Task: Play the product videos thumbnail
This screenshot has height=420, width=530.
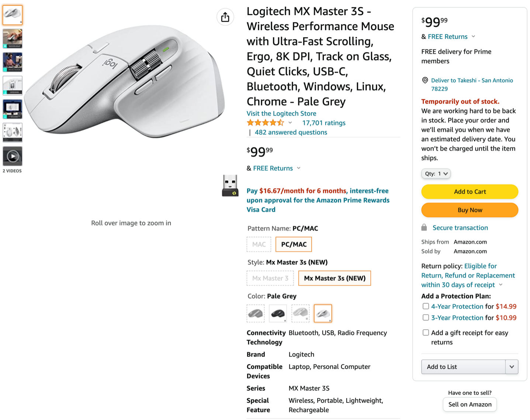Action: click(x=13, y=156)
